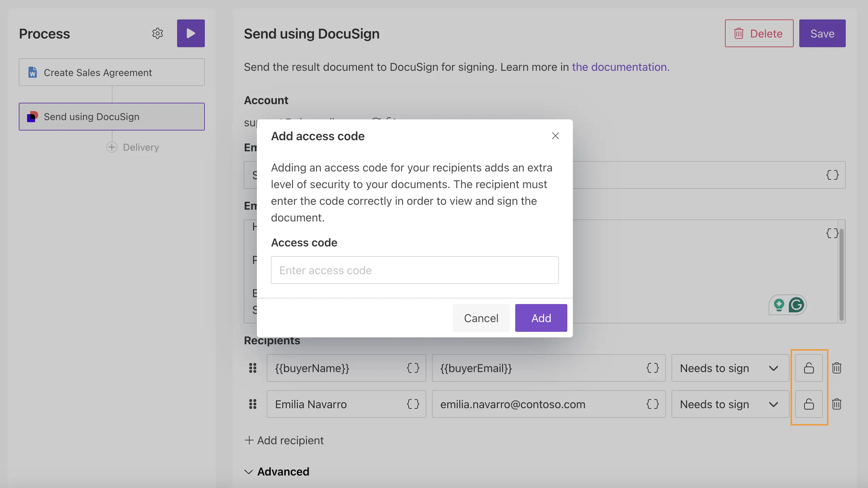Insert a token in the email subject field
This screenshot has height=488, width=868.
pyautogui.click(x=832, y=175)
